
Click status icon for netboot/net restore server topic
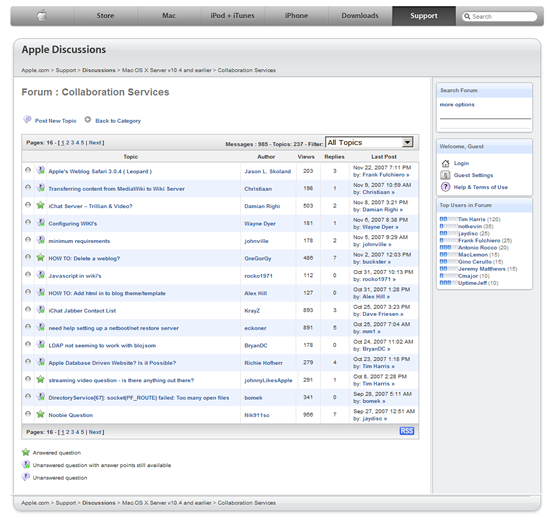pyautogui.click(x=41, y=327)
